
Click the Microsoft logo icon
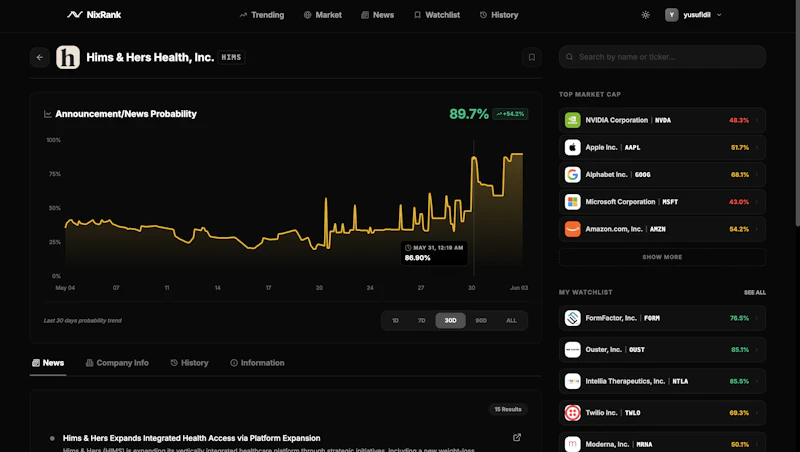click(x=572, y=202)
